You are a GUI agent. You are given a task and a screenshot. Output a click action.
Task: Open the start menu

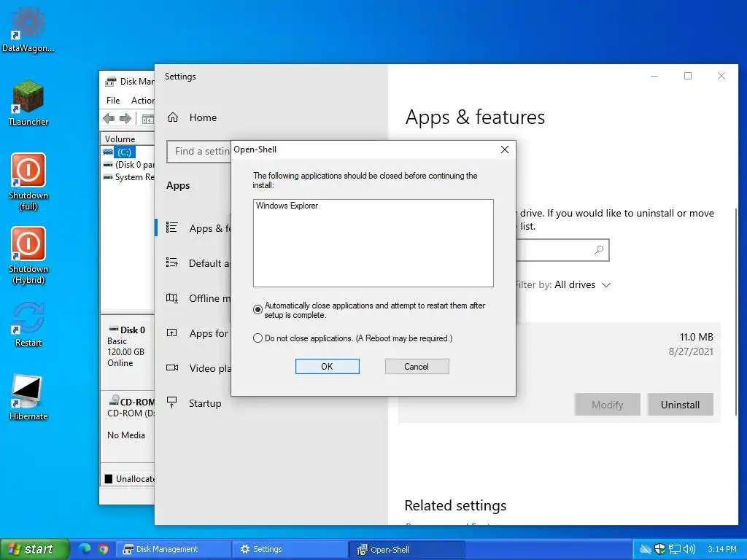click(x=34, y=549)
